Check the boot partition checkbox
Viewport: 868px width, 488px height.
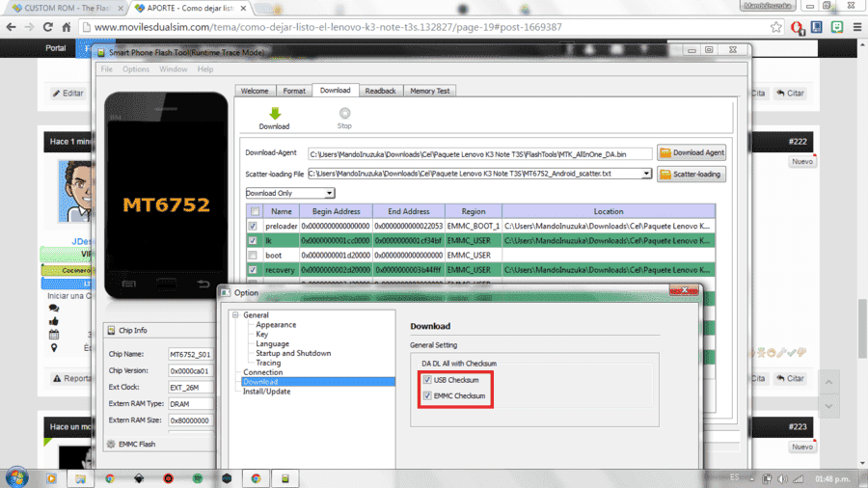pyautogui.click(x=253, y=255)
